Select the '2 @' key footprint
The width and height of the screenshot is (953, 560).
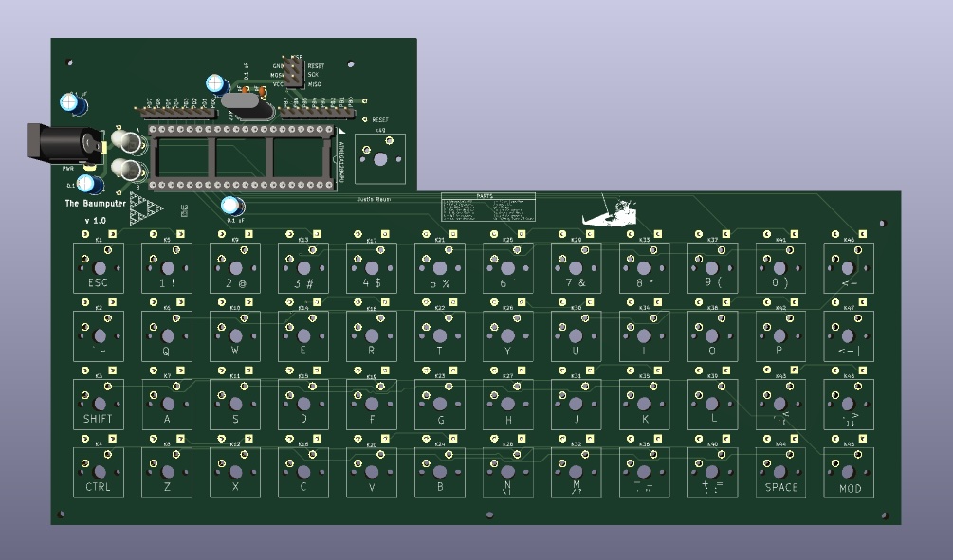(x=234, y=268)
